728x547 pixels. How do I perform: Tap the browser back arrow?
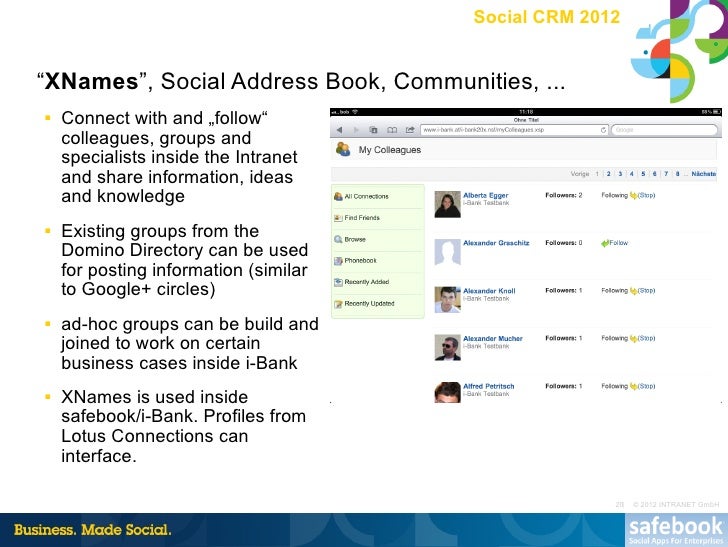(x=339, y=130)
